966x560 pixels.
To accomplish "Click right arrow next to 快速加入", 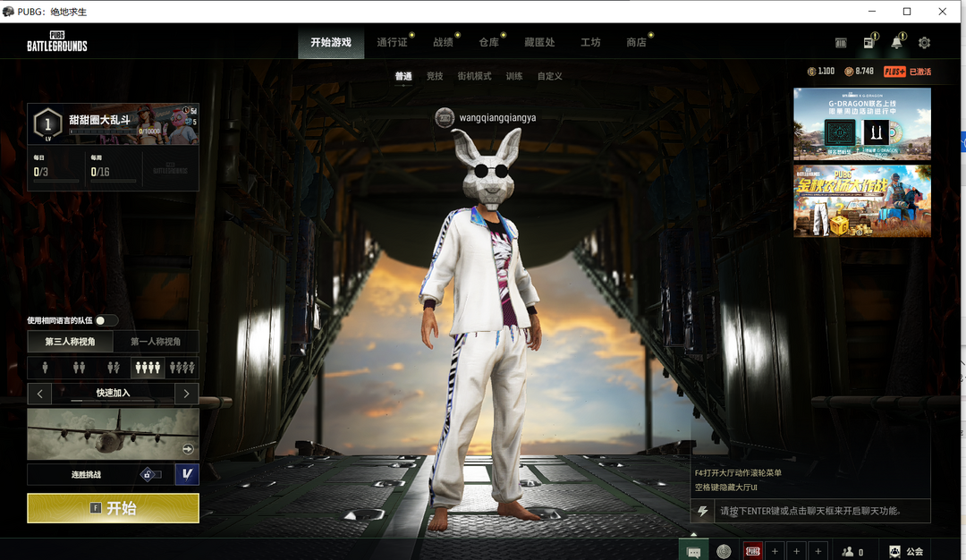I will tap(186, 394).
